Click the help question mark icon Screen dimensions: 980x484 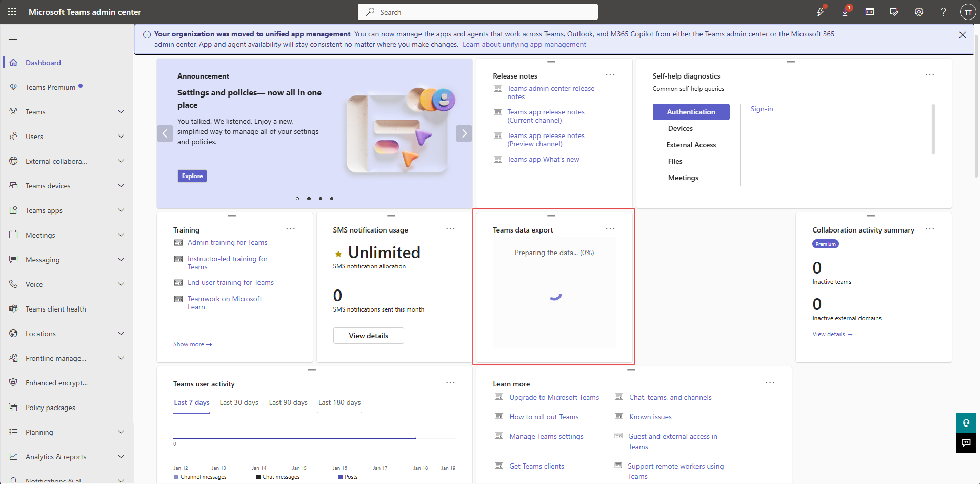click(943, 12)
